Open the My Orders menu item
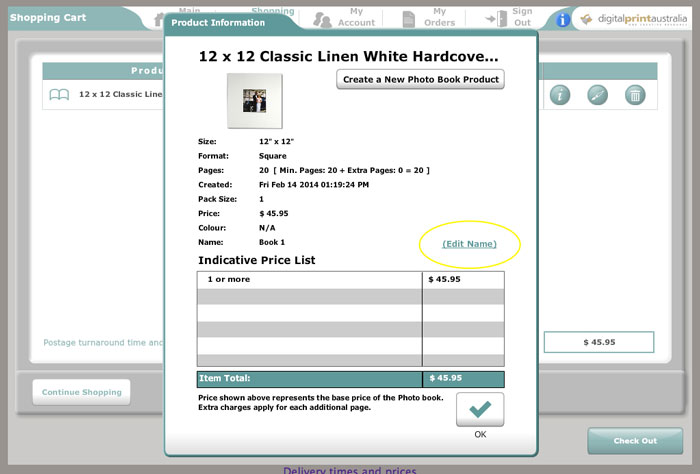 click(x=439, y=17)
